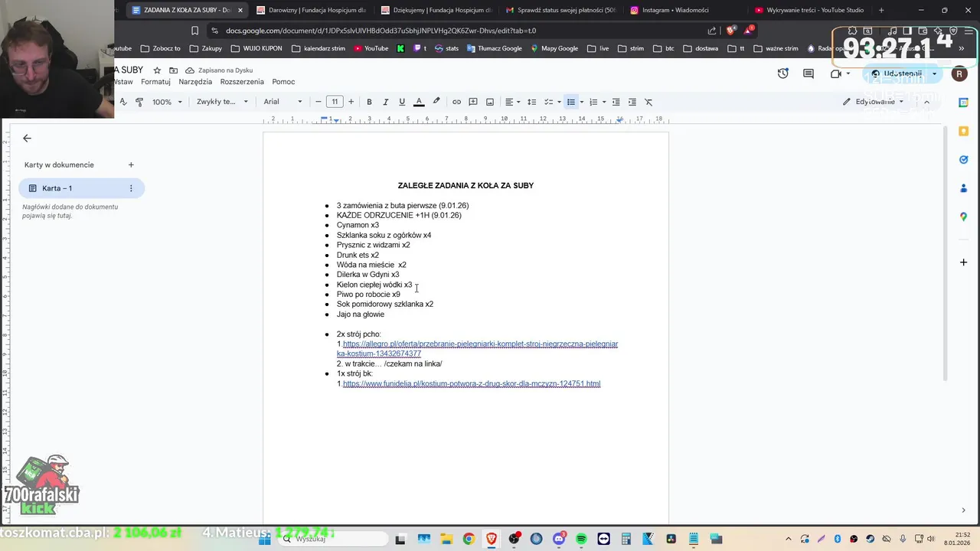Increase font size with plus button
Screen dimensions: 980x551
click(x=351, y=102)
